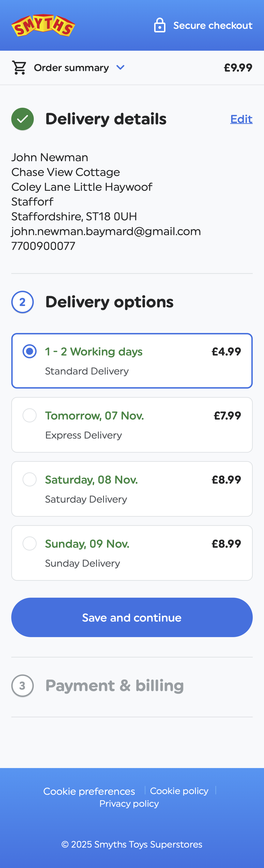Image resolution: width=264 pixels, height=868 pixels.
Task: Click the Smyths logo
Action: click(x=43, y=25)
